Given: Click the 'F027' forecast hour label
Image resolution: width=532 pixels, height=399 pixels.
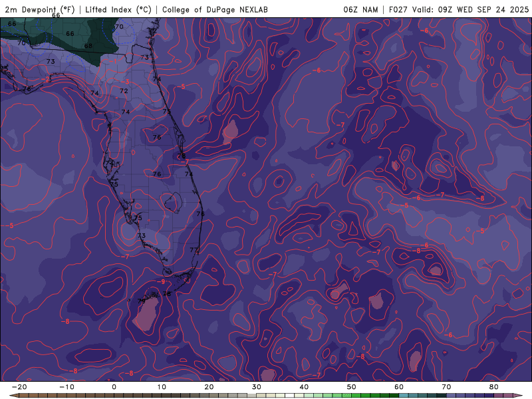Looking at the screenshot, I should pos(398,9).
